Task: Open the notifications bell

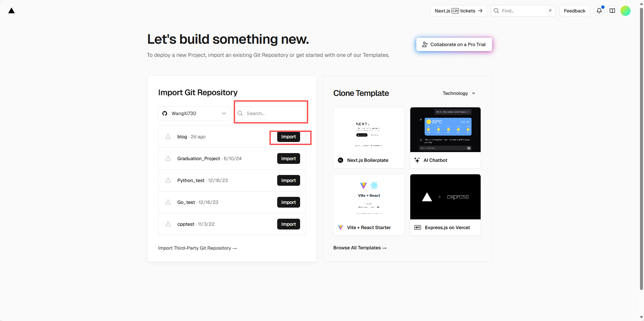Action: pos(599,11)
